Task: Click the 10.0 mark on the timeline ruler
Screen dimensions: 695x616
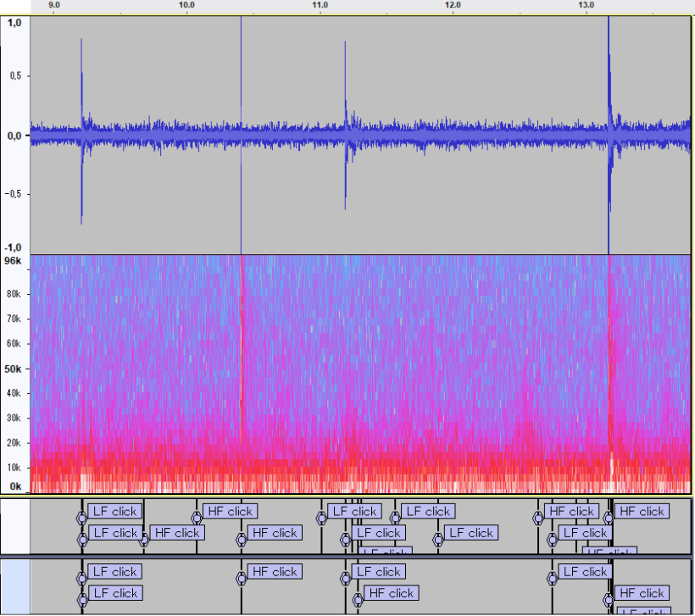Action: (x=186, y=5)
